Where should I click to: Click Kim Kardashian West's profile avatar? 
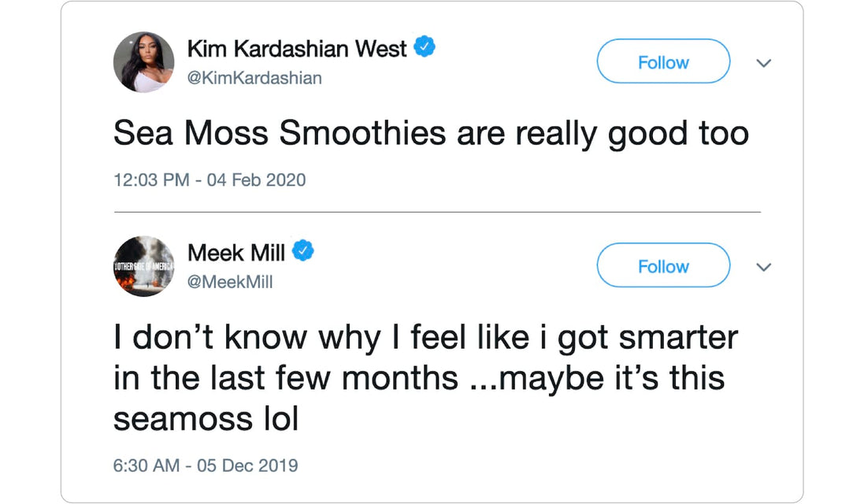tap(144, 63)
